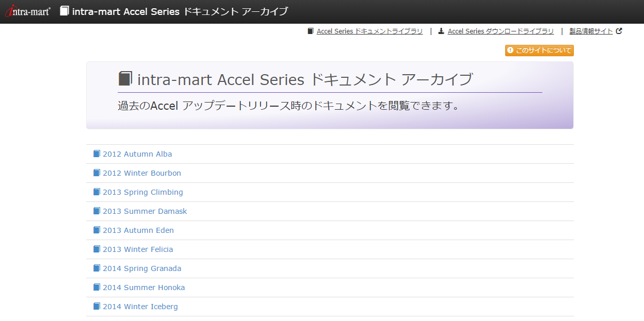The image size is (644, 321).
Task: Click header title ドキュメント アーカイブ text
Action: (236, 11)
